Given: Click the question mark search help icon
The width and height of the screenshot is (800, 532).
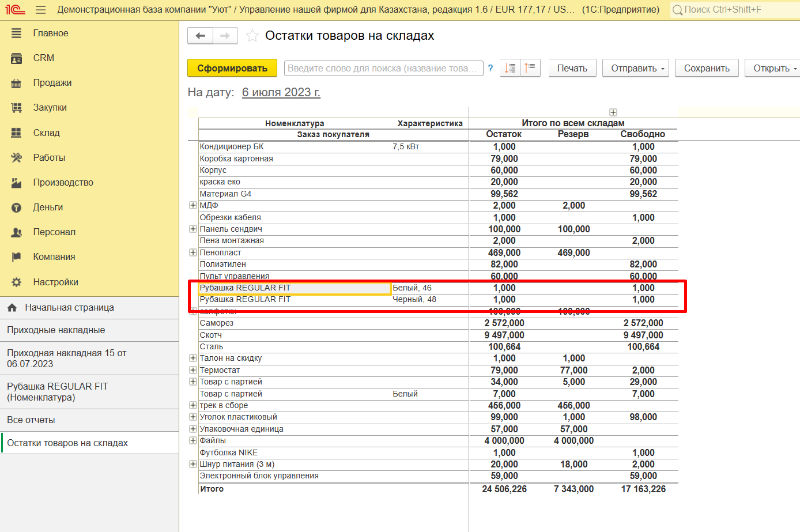Looking at the screenshot, I should click(490, 68).
